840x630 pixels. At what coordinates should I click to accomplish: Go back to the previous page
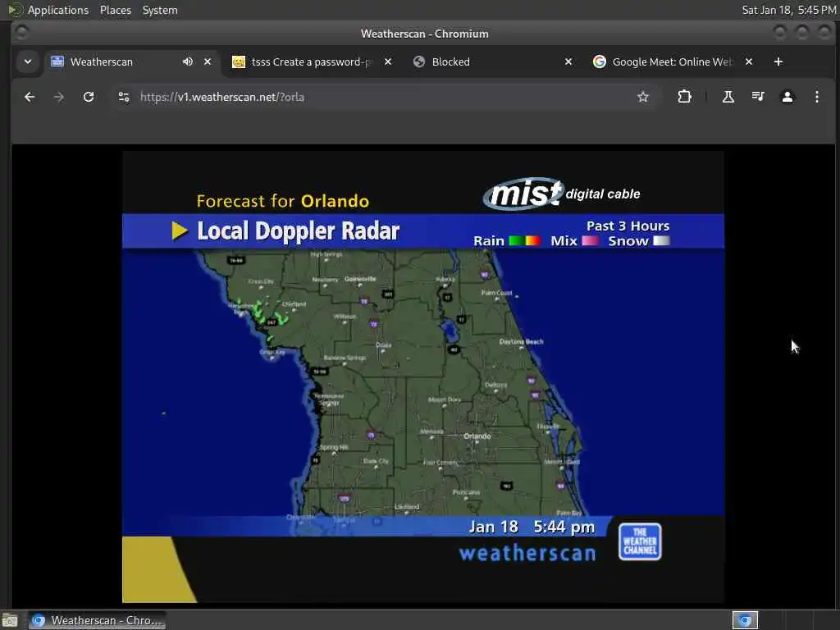point(30,97)
